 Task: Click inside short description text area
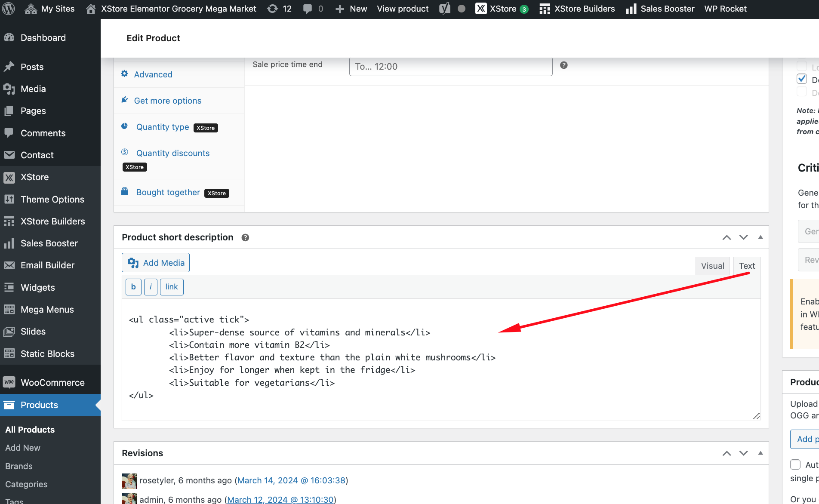pyautogui.click(x=441, y=359)
